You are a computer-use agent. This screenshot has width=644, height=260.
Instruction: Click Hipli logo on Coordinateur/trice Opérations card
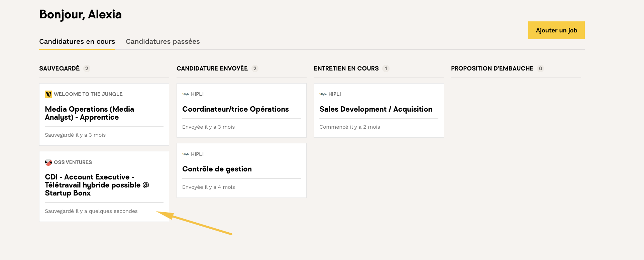186,94
